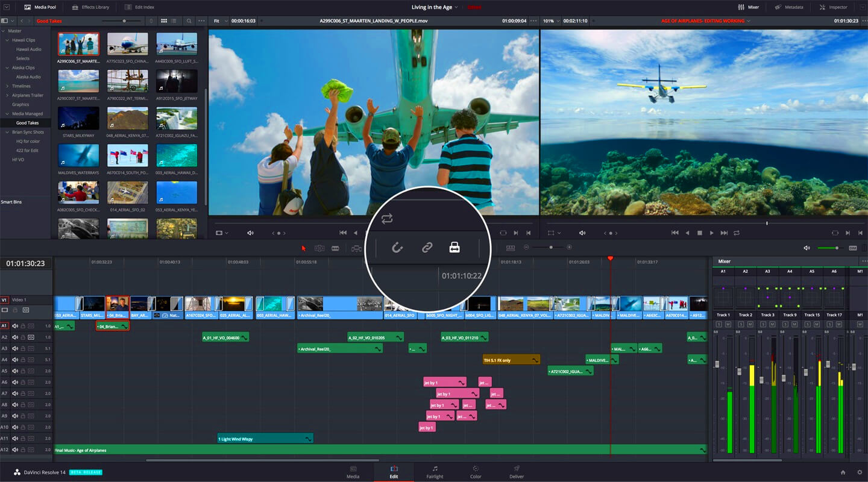The width and height of the screenshot is (868, 482).
Task: Play reverse in timeline viewer
Action: point(687,233)
